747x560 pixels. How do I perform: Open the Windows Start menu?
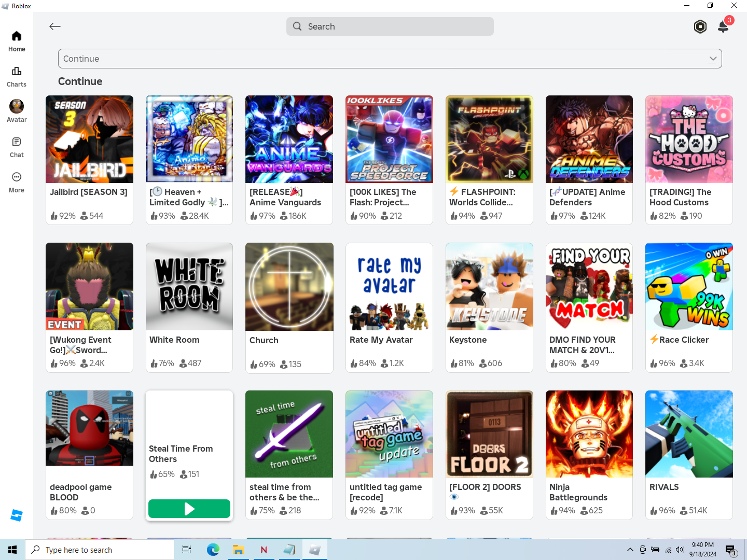pyautogui.click(x=12, y=550)
